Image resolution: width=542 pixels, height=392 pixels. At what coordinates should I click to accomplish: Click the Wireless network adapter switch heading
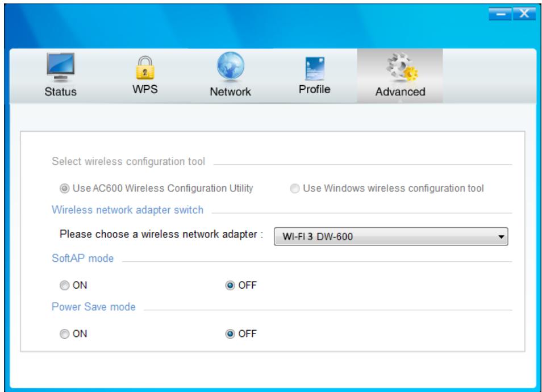click(128, 210)
